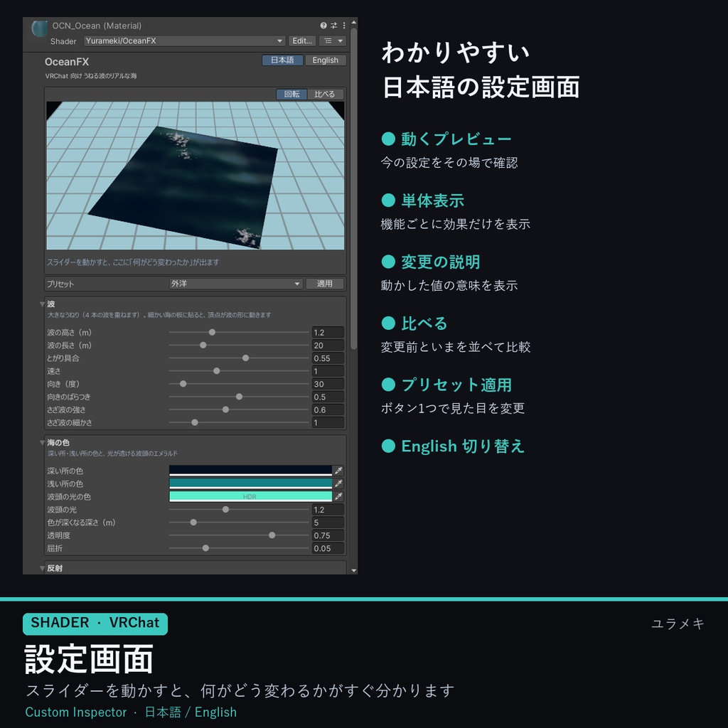
Task: Click the English 切り替え feature heading
Action: 462,446
